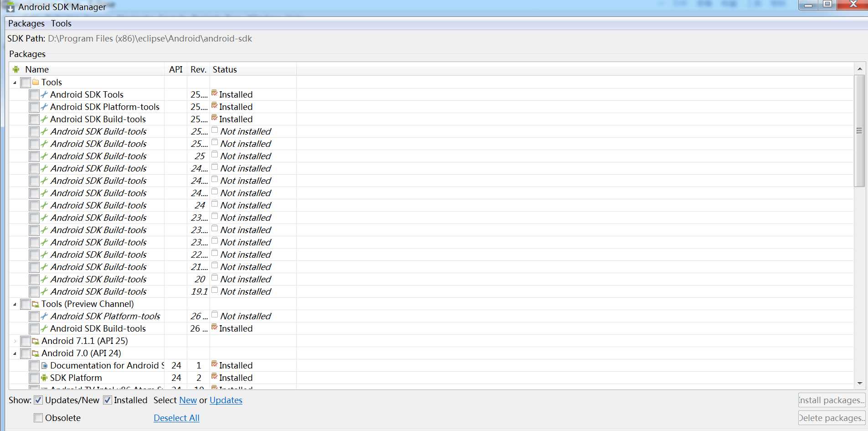Click the 19.1 revision value
The height and width of the screenshot is (431, 868).
pos(200,291)
